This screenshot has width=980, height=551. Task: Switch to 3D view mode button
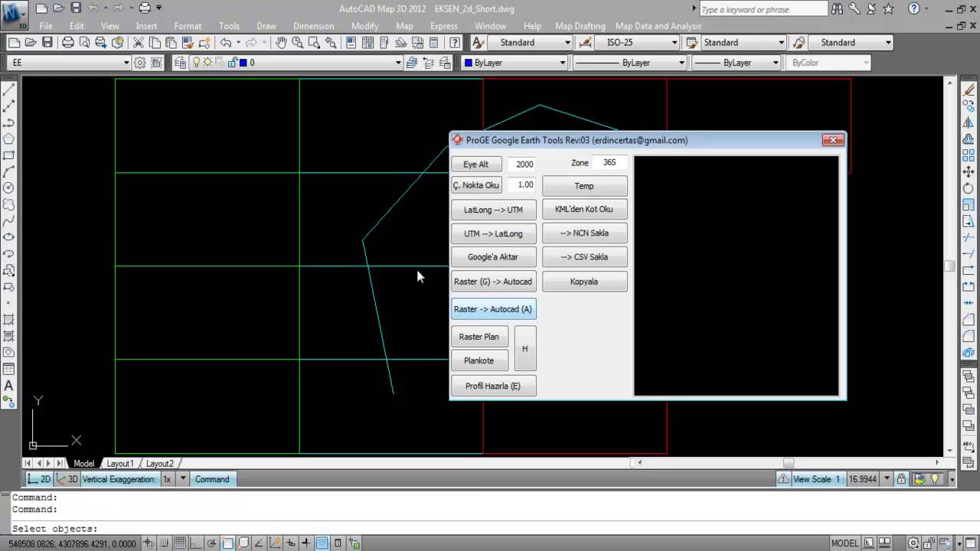pos(67,479)
